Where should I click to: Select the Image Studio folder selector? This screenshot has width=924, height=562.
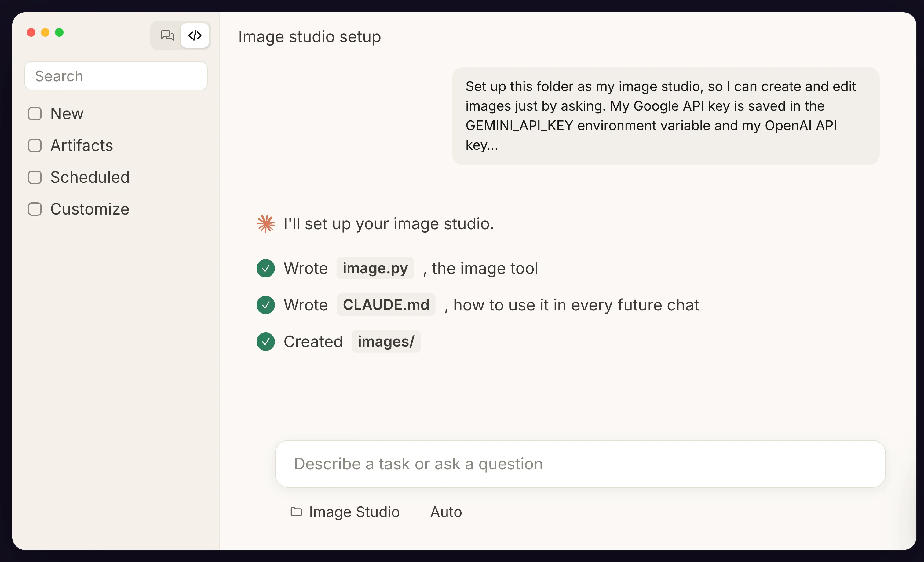tap(345, 512)
